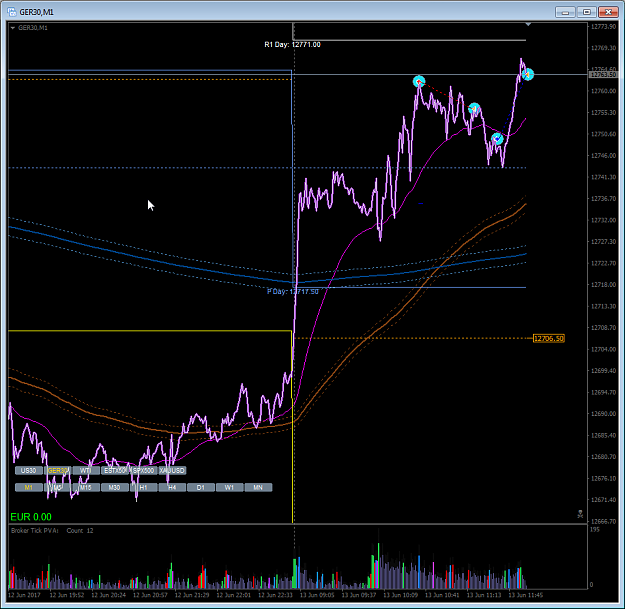Change timeframe to MN
625x609 pixels.
coord(258,487)
